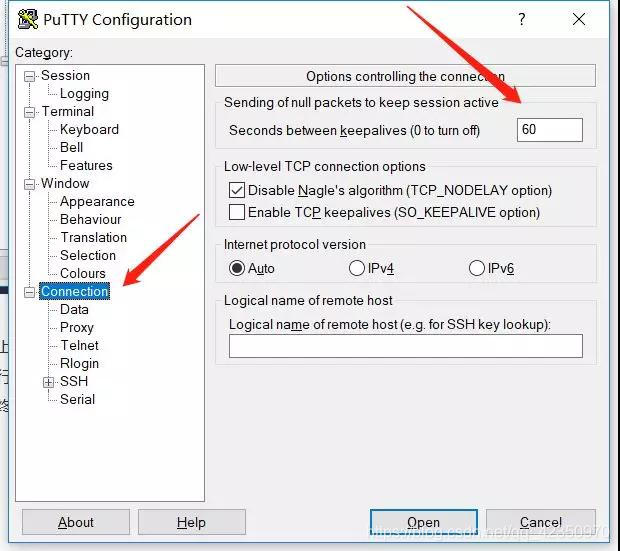
Task: Uncheck Disable Nagle's algorithm option
Action: pos(236,190)
